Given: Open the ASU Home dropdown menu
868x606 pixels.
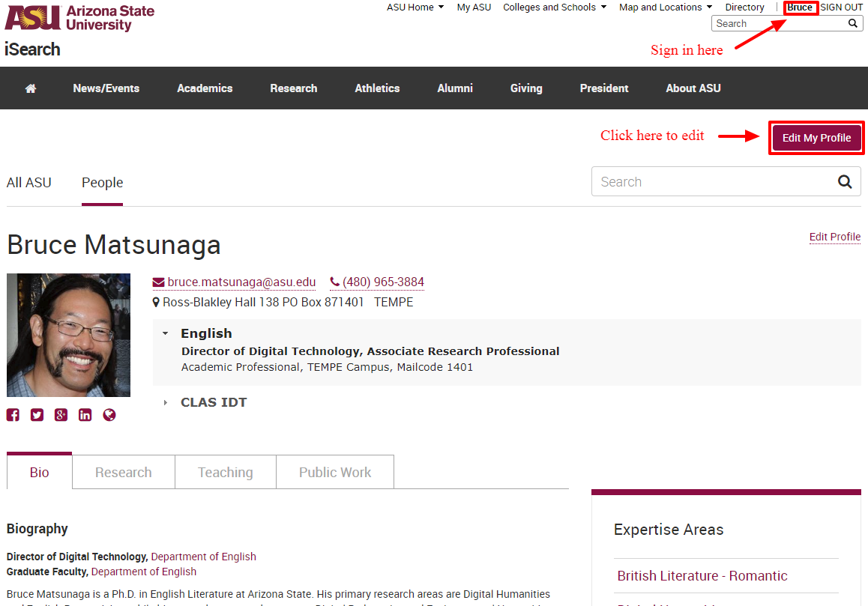Looking at the screenshot, I should click(x=415, y=7).
